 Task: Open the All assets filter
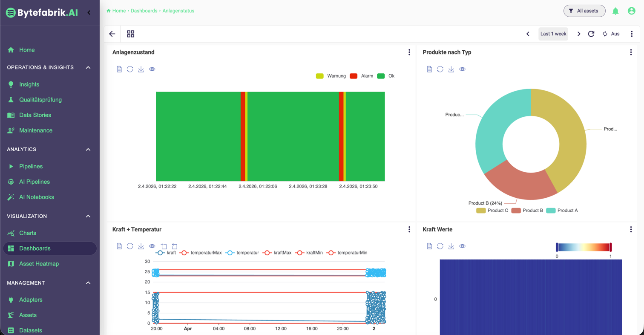click(x=584, y=11)
